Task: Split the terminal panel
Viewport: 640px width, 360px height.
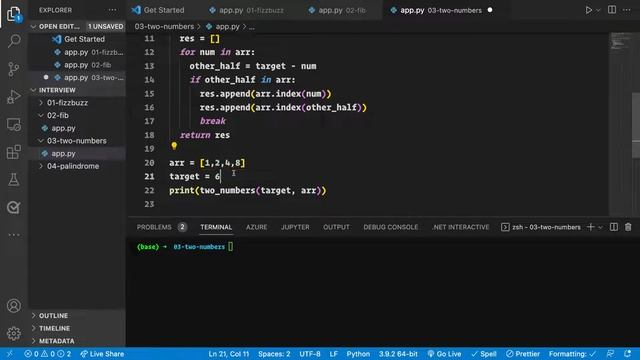Action: point(614,227)
